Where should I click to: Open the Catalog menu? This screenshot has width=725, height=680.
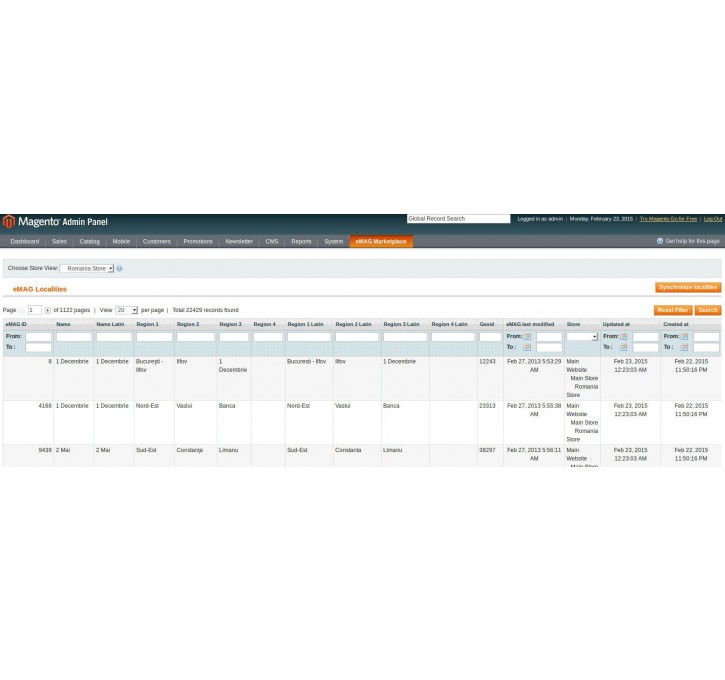90,241
